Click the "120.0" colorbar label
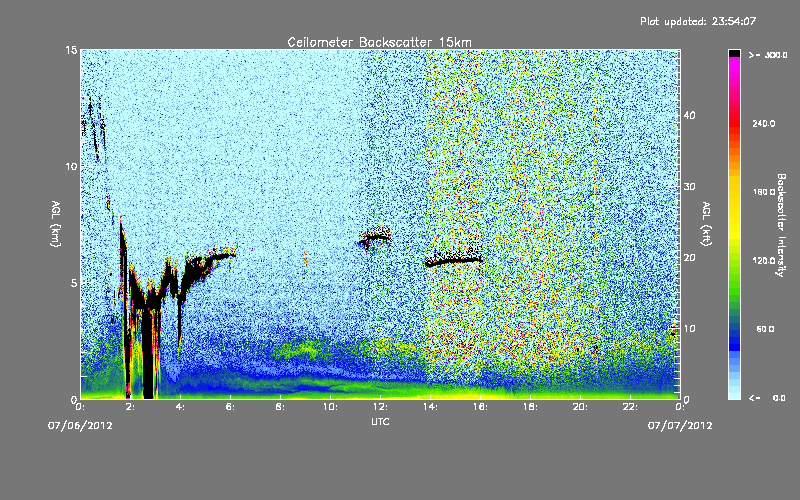Viewport: 800px width, 500px height. coord(764,260)
